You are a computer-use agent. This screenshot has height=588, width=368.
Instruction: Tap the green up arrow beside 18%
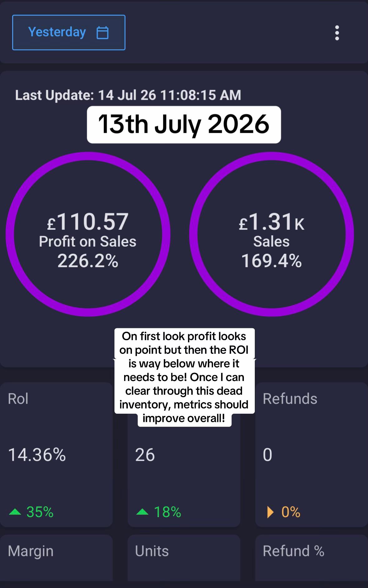pos(142,512)
